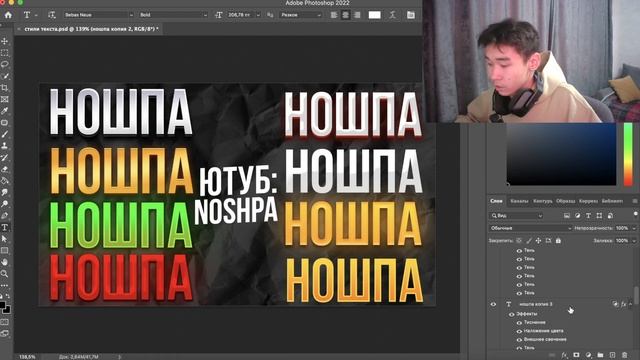Viewport: 640px width, 360px height.
Task: Toggle visibility of Тиснение effect
Action: pyautogui.click(x=519, y=323)
